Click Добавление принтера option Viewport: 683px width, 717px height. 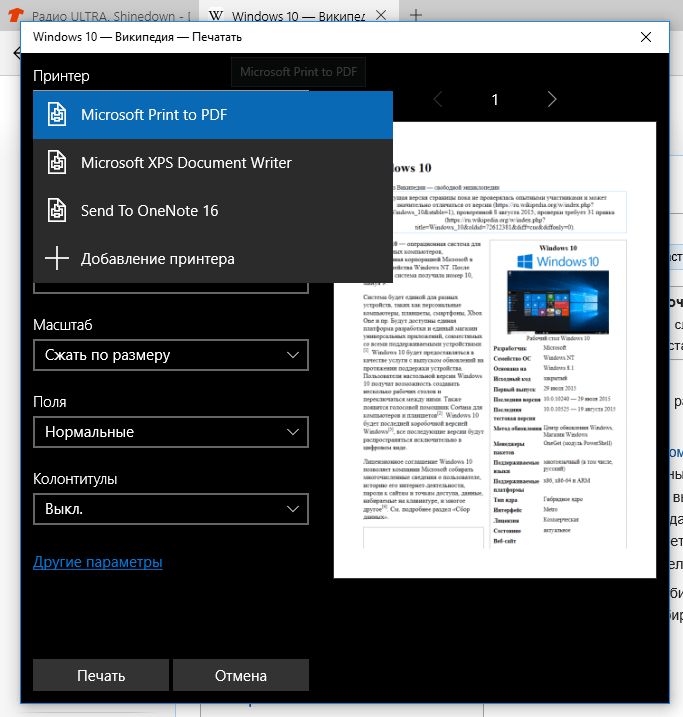tap(213, 259)
